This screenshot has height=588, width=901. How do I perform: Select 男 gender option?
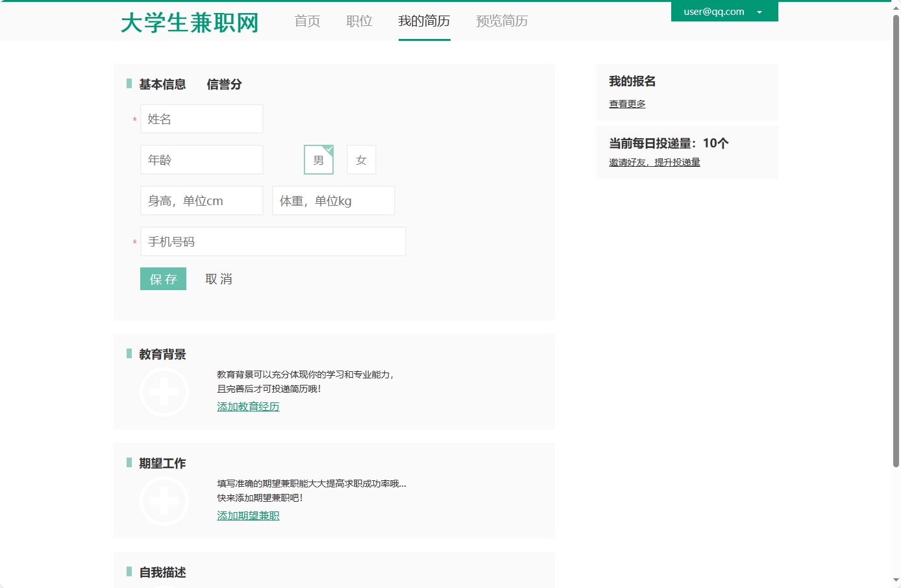318,159
